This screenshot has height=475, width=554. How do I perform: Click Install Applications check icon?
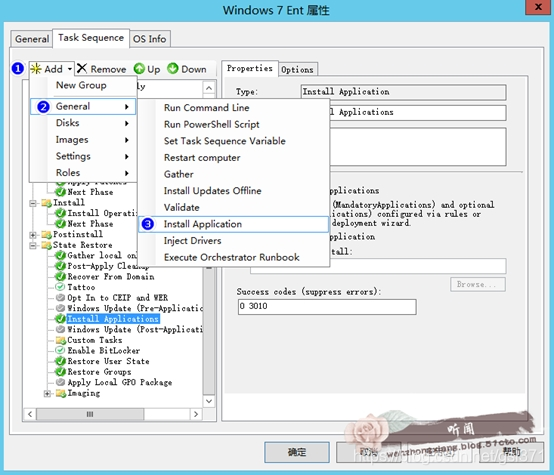click(x=61, y=319)
